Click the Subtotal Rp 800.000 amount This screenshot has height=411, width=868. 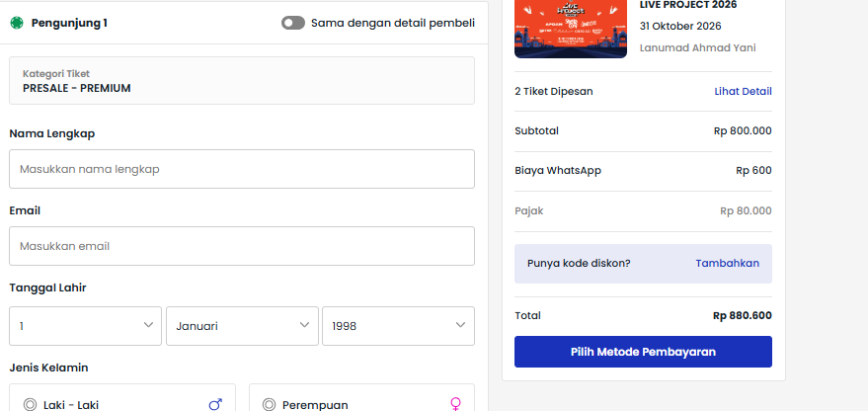[x=743, y=131]
